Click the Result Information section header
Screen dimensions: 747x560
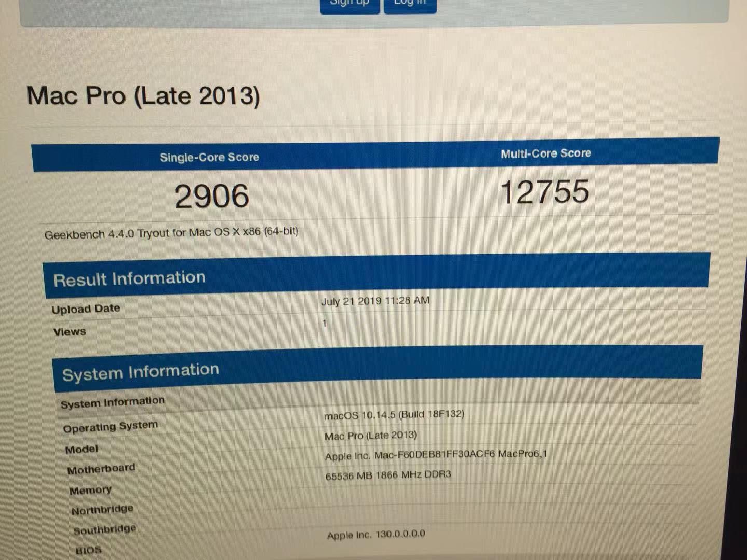click(x=377, y=276)
